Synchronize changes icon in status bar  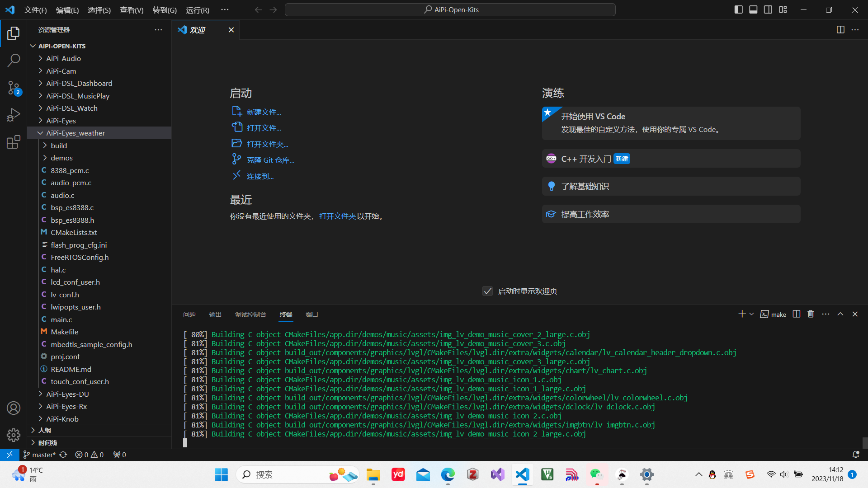63,455
